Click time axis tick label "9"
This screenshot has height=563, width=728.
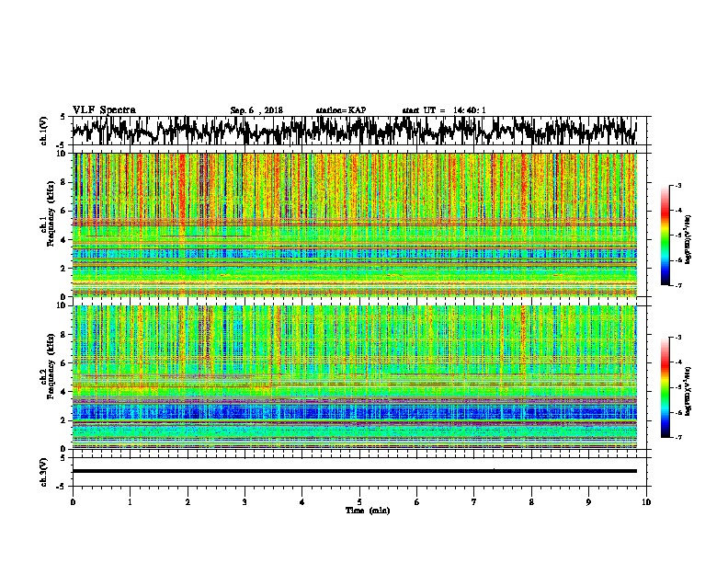[x=588, y=502]
